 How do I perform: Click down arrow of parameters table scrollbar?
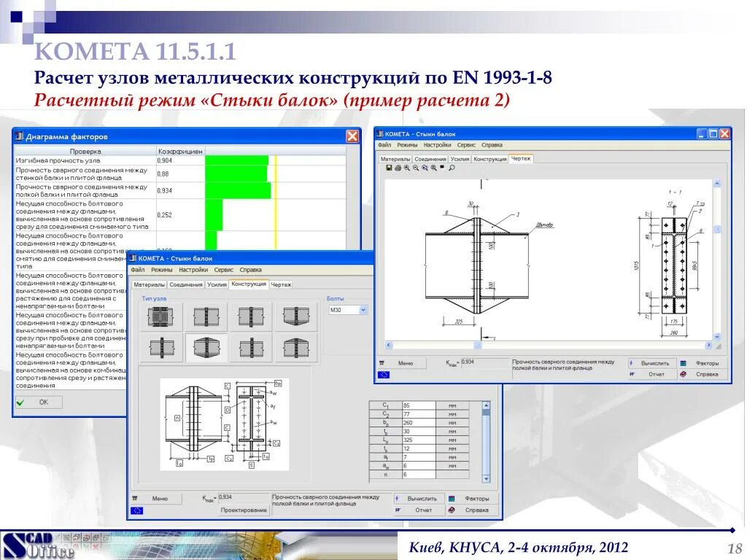[x=486, y=478]
